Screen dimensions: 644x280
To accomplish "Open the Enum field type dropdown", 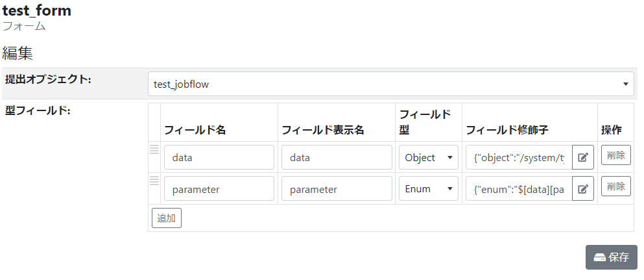I will 428,189.
